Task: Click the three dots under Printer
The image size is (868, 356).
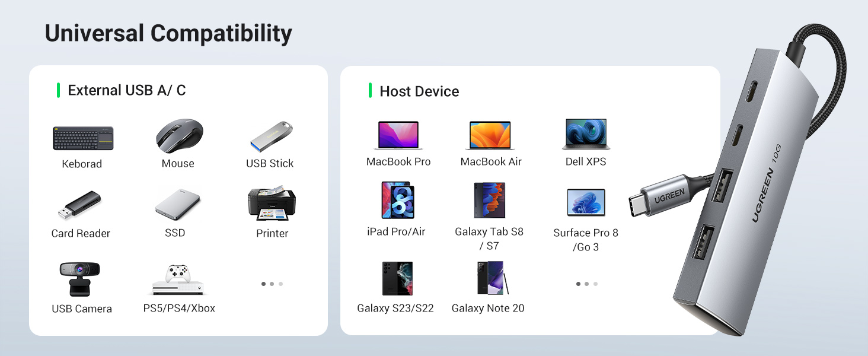Action: [x=272, y=284]
